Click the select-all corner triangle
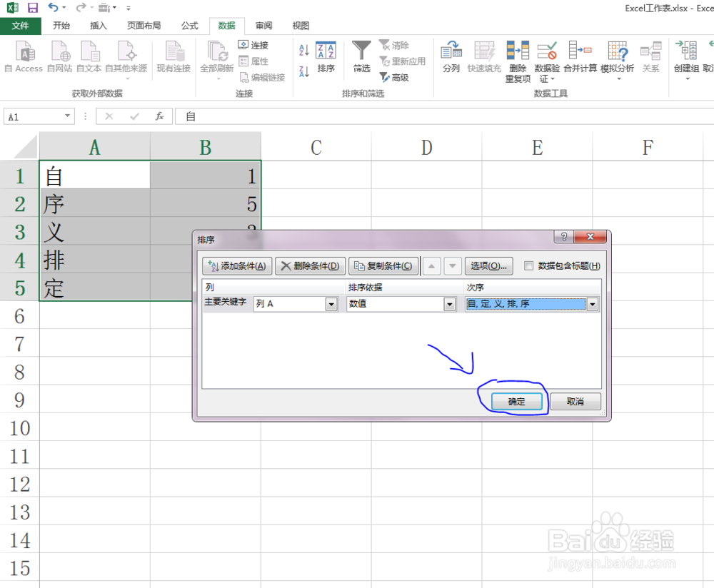Viewport: 714px width, 588px height. click(25, 148)
